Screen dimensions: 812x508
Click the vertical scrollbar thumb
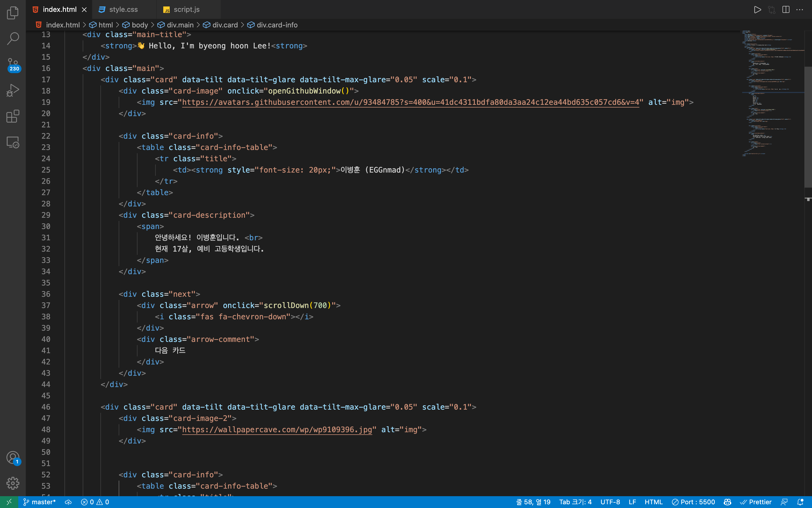(x=808, y=127)
